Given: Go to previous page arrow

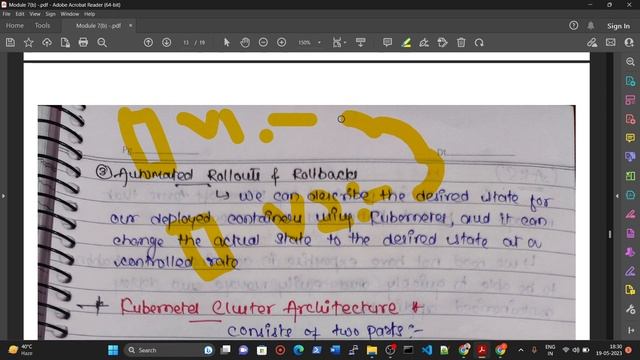Looking at the screenshot, I should pos(148,42).
